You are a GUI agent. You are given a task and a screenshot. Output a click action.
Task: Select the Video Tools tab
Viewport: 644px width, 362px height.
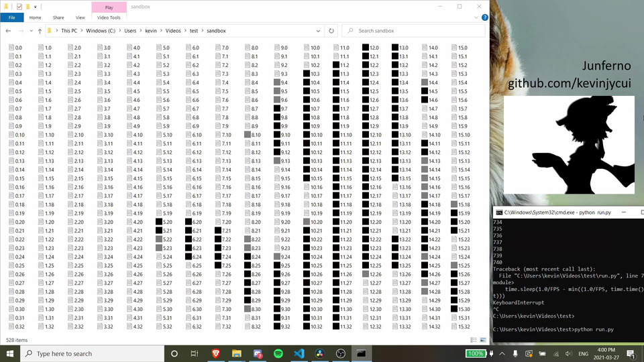tap(109, 17)
